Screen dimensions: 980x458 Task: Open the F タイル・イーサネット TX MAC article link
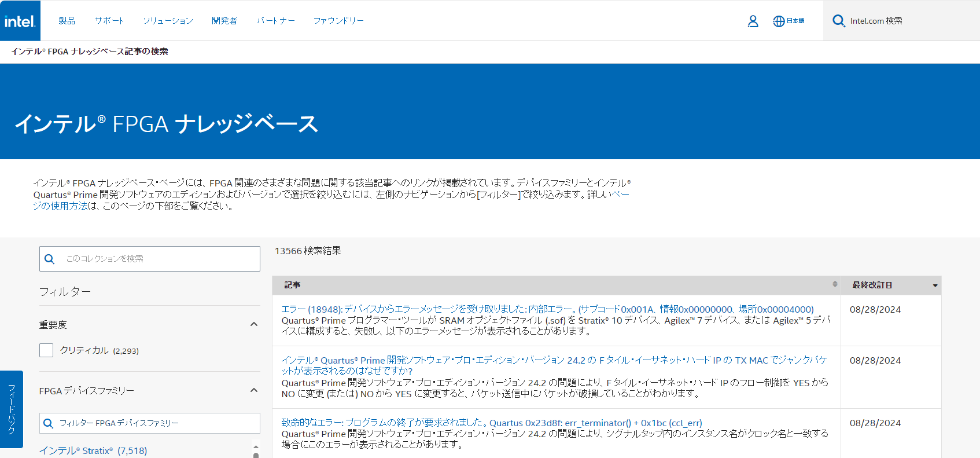click(x=554, y=365)
